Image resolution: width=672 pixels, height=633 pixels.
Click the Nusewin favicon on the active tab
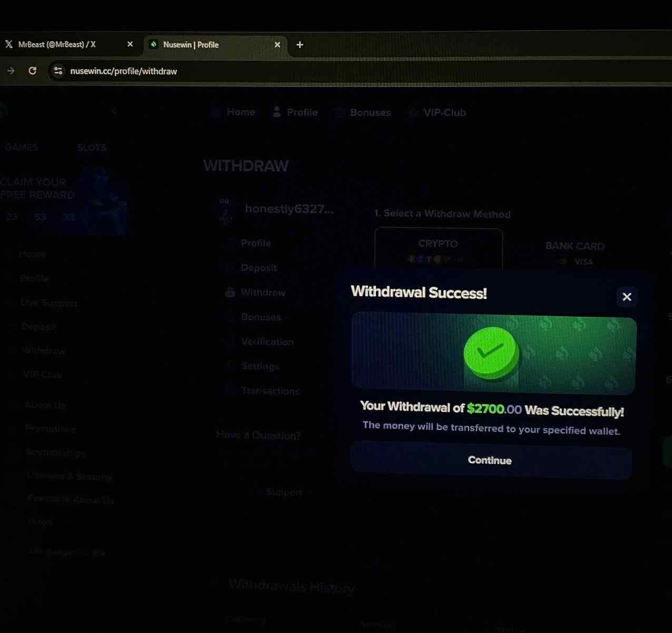pos(153,44)
